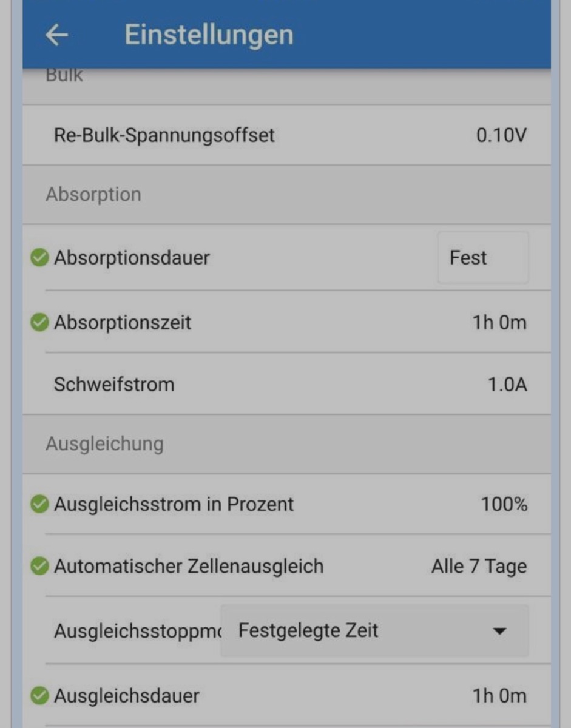Click green check next to Ausgleichsstrom in Prozent
The image size is (571, 728).
click(39, 504)
